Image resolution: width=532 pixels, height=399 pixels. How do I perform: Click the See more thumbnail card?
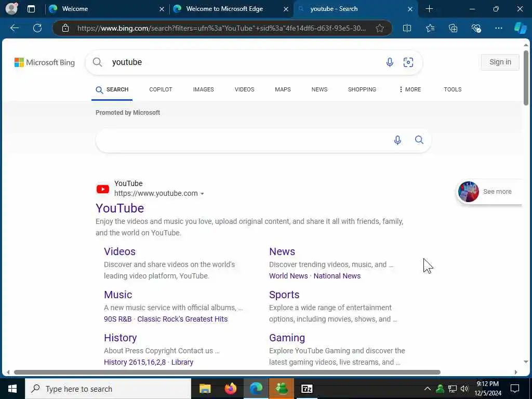pos(489,191)
